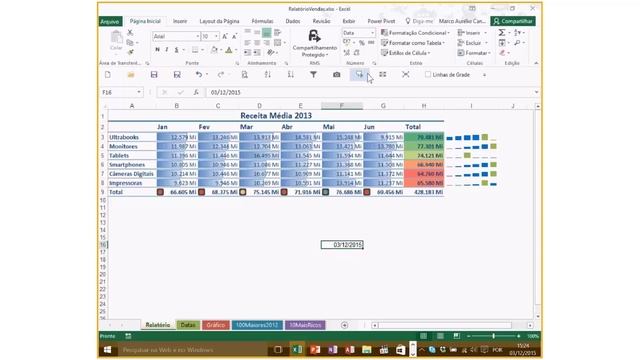Image resolution: width=640 pixels, height=360 pixels.
Task: Open the font size dropdown
Action: [216, 36]
